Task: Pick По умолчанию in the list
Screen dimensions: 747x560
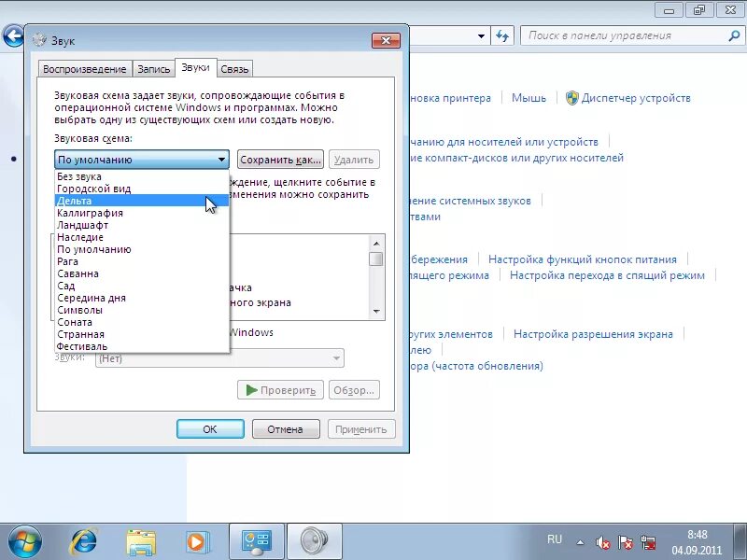Action: 142,249
